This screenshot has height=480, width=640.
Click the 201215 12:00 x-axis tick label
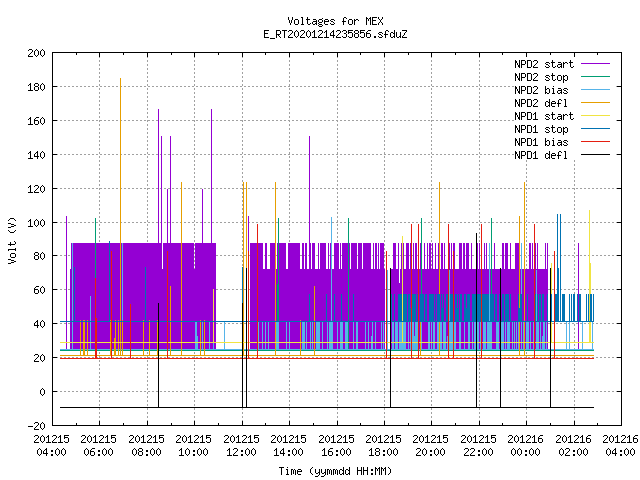tap(242, 446)
